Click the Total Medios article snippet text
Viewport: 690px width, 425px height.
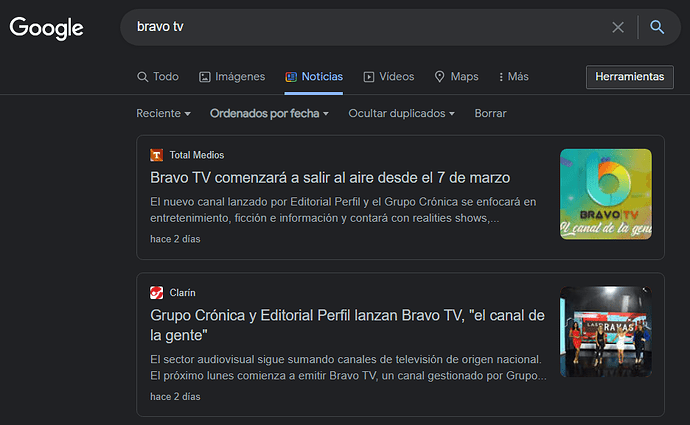point(343,210)
